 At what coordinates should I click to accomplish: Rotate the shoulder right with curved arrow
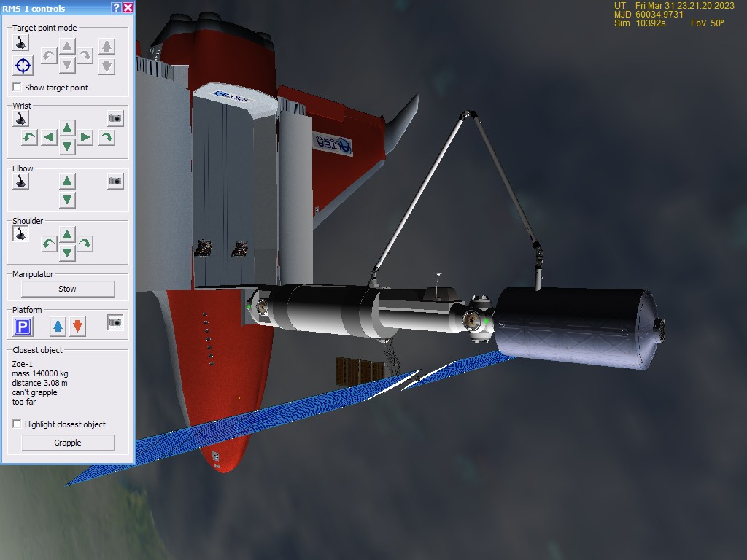point(85,244)
